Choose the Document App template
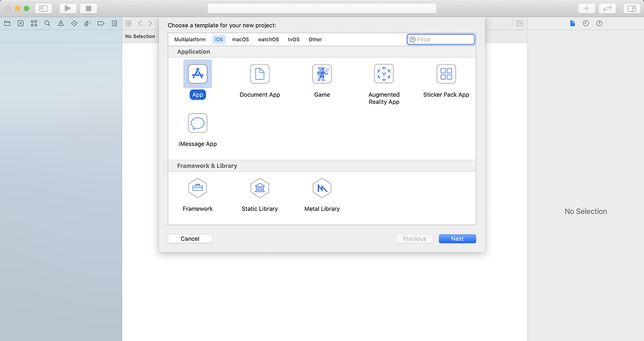The height and width of the screenshot is (341, 644). pos(260,74)
